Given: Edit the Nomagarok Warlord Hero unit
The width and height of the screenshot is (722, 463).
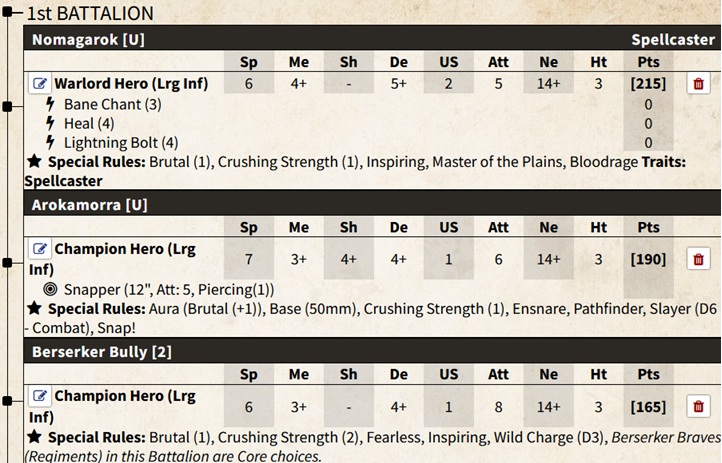Looking at the screenshot, I should [x=40, y=84].
